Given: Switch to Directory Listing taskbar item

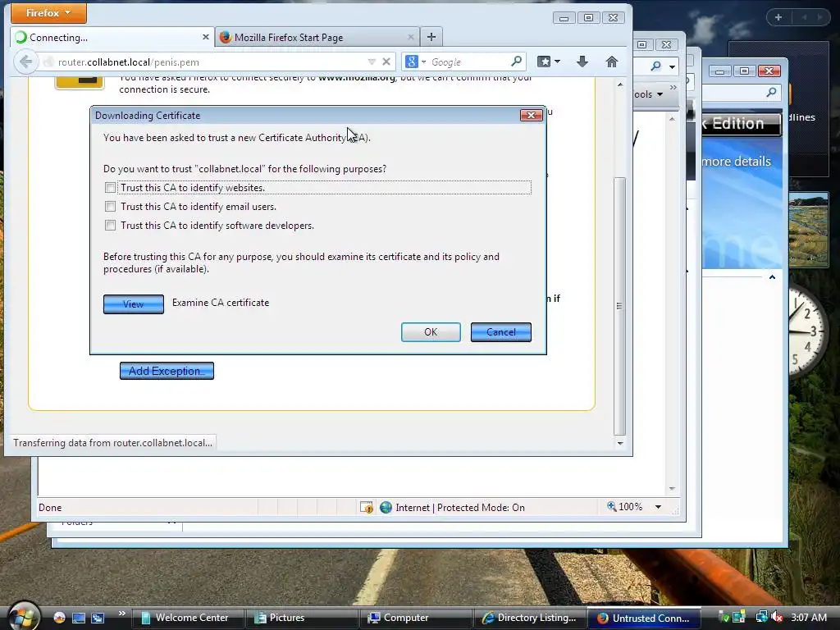Looking at the screenshot, I should pos(530,618).
